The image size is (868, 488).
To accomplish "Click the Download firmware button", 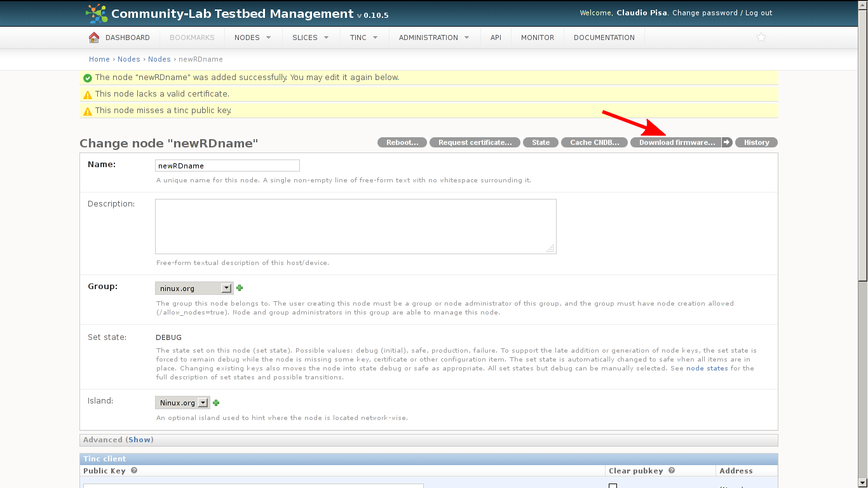I will pyautogui.click(x=676, y=142).
